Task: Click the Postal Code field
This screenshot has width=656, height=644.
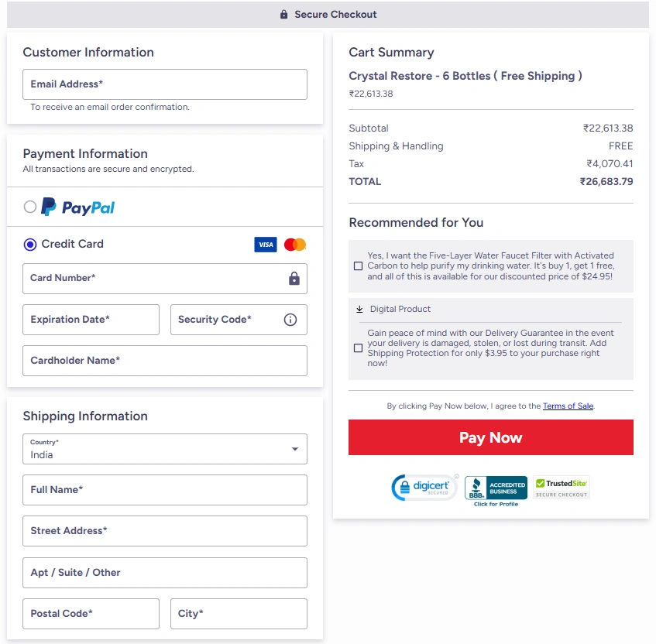Action: tap(91, 614)
